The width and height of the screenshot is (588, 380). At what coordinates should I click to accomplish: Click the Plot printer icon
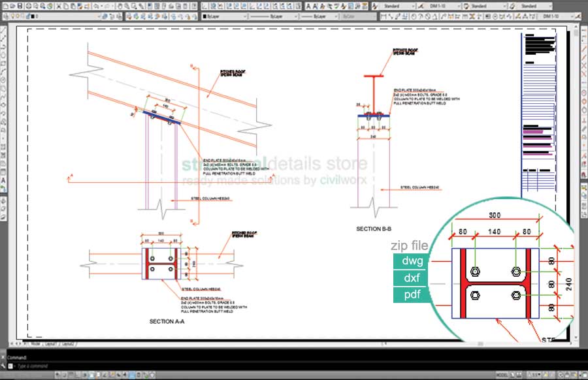[27, 6]
